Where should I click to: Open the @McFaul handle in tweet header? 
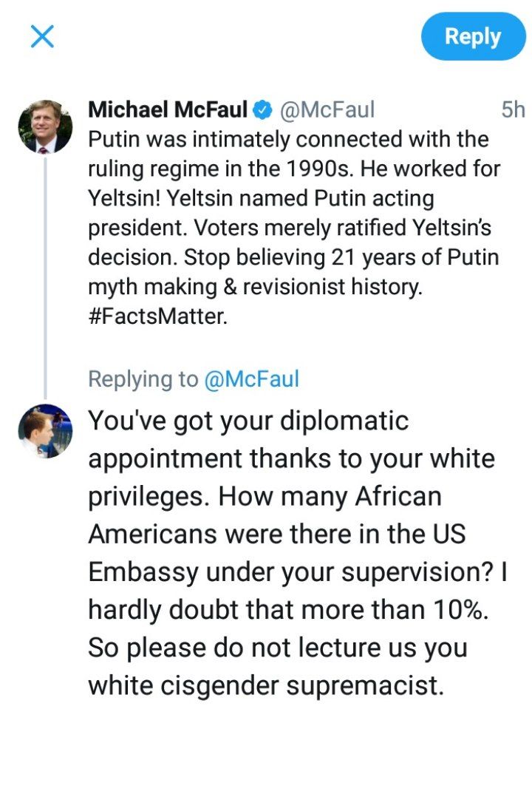pyautogui.click(x=326, y=110)
